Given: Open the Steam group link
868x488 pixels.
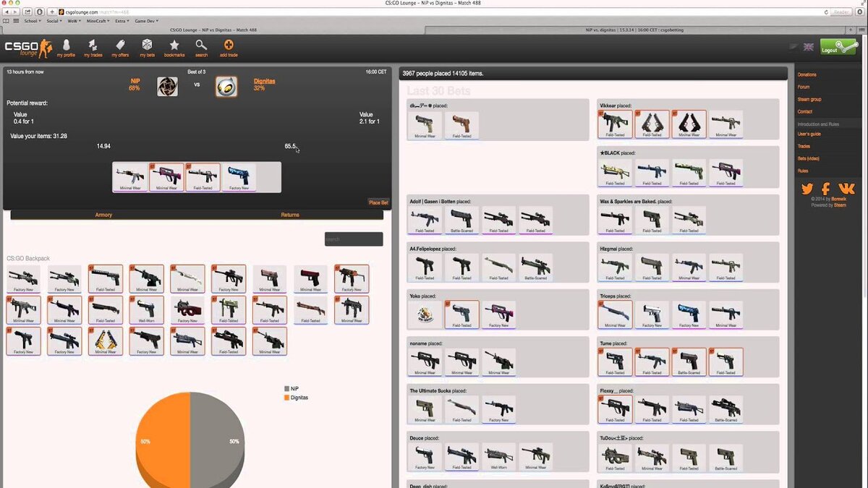Looking at the screenshot, I should tap(809, 99).
